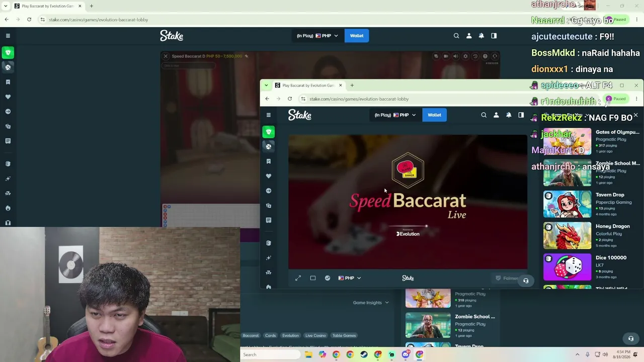Click the Evolution tag
This screenshot has height=362, width=644.
pos(290,335)
